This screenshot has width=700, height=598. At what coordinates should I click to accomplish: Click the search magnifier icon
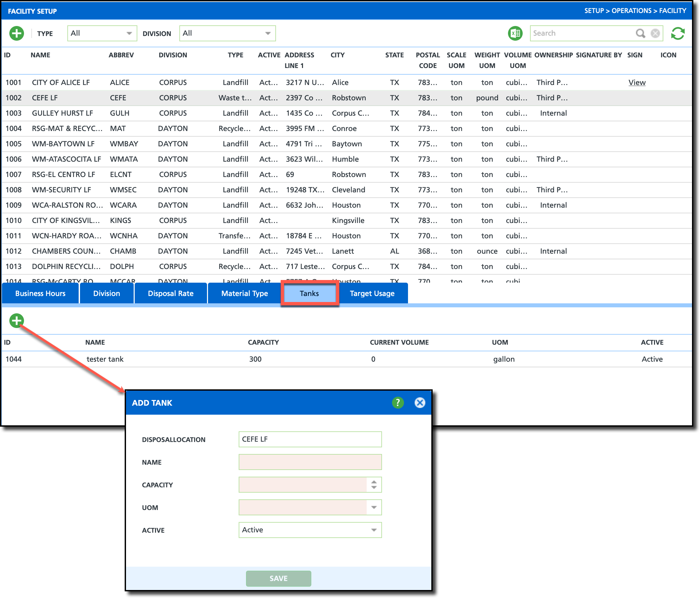point(640,33)
